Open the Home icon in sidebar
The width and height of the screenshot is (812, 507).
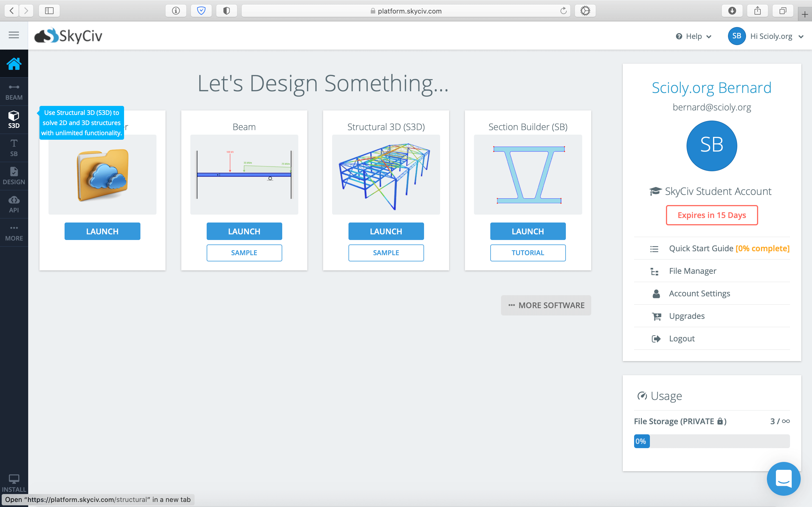[14, 64]
